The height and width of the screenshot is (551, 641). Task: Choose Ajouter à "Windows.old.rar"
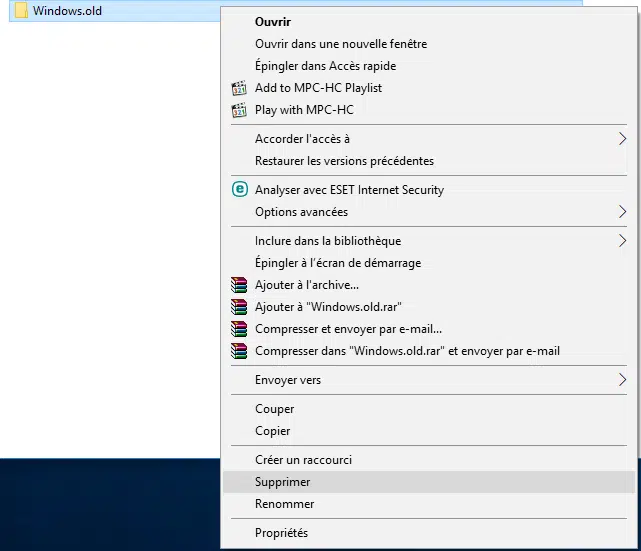(x=429, y=307)
